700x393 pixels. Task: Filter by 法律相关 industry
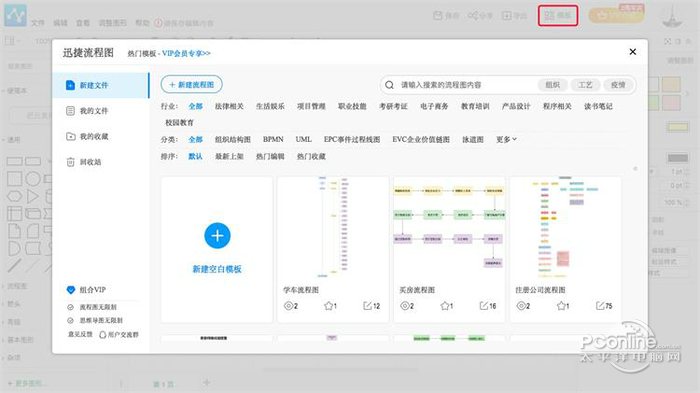pyautogui.click(x=229, y=106)
